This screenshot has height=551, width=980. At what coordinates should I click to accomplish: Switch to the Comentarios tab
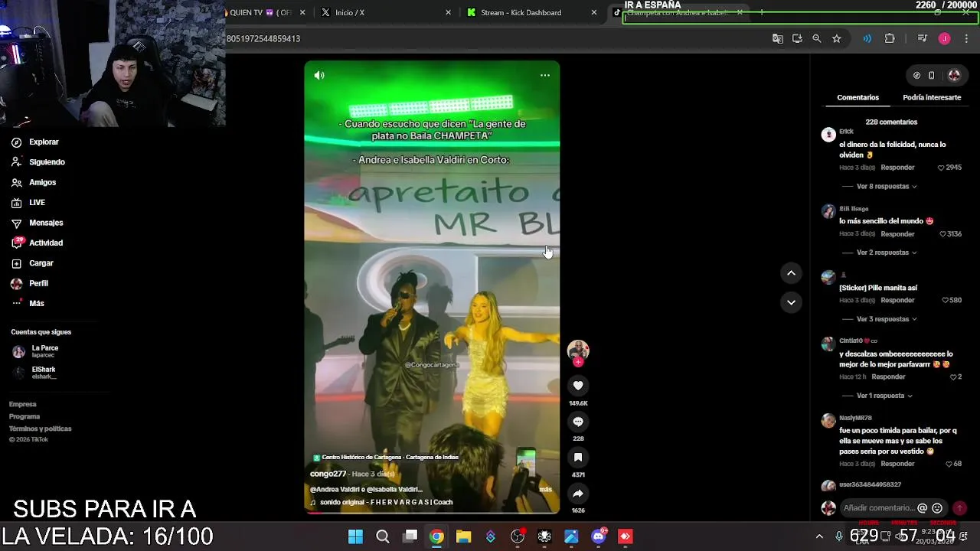tap(857, 97)
